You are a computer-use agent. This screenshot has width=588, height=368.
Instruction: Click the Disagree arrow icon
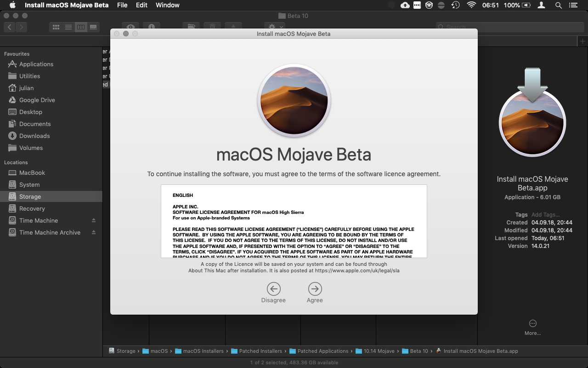[x=273, y=289]
